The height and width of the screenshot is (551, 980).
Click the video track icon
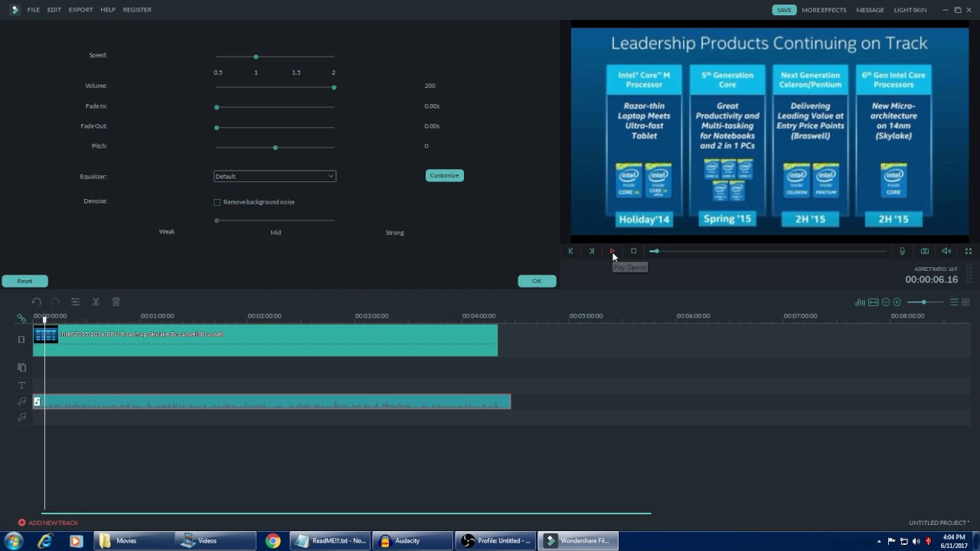[x=21, y=340]
